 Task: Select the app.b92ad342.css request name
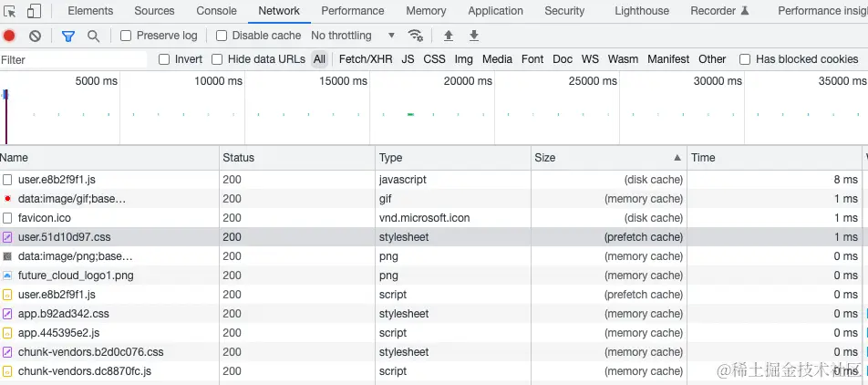tap(64, 314)
